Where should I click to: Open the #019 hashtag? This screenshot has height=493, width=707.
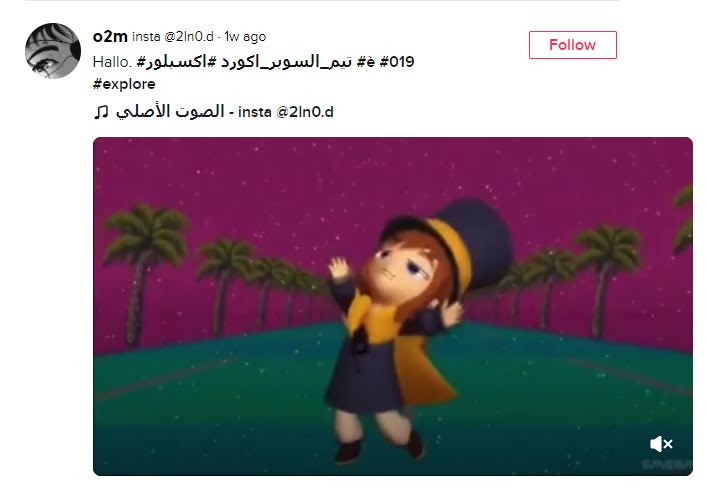click(397, 62)
